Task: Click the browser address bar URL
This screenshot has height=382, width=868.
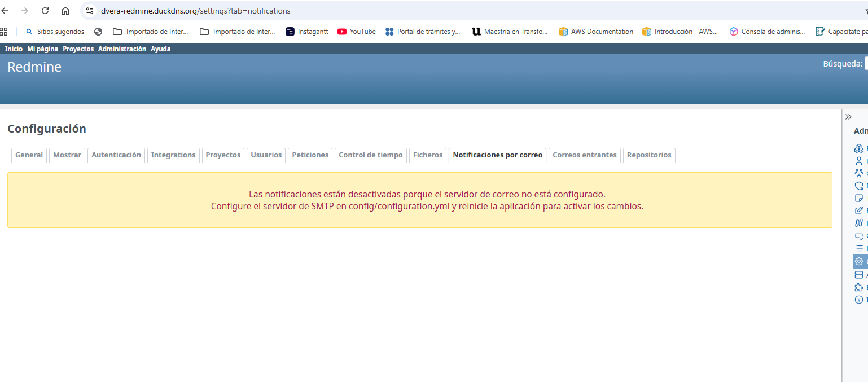Action: click(x=196, y=11)
